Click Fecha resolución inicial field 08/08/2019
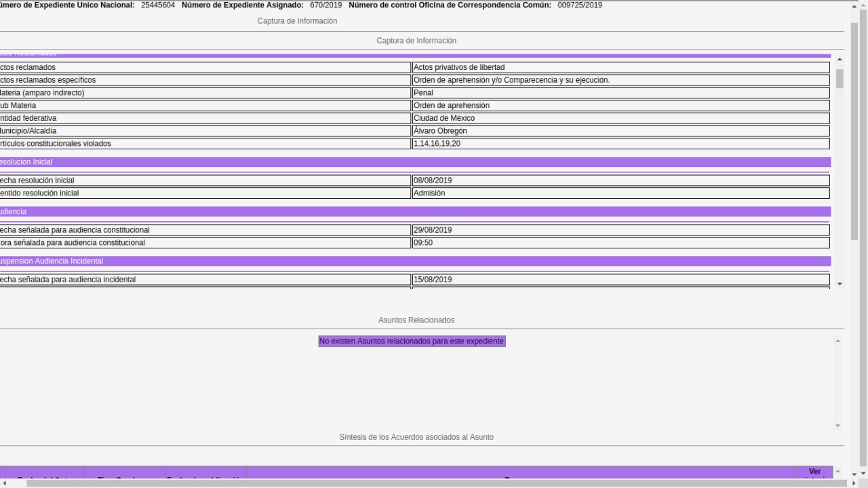 [620, 181]
